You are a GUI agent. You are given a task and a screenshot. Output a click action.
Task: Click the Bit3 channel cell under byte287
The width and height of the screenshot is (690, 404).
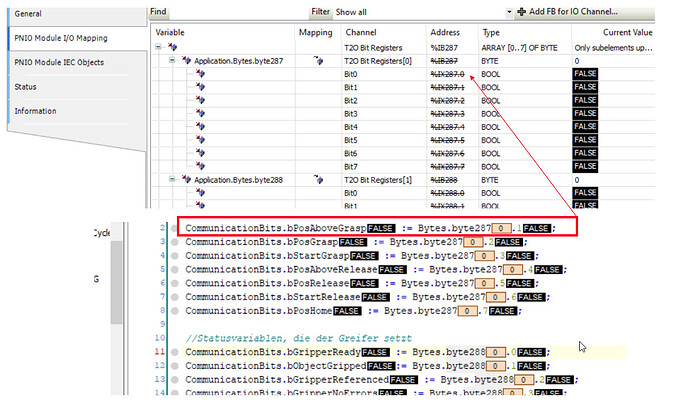(x=351, y=114)
